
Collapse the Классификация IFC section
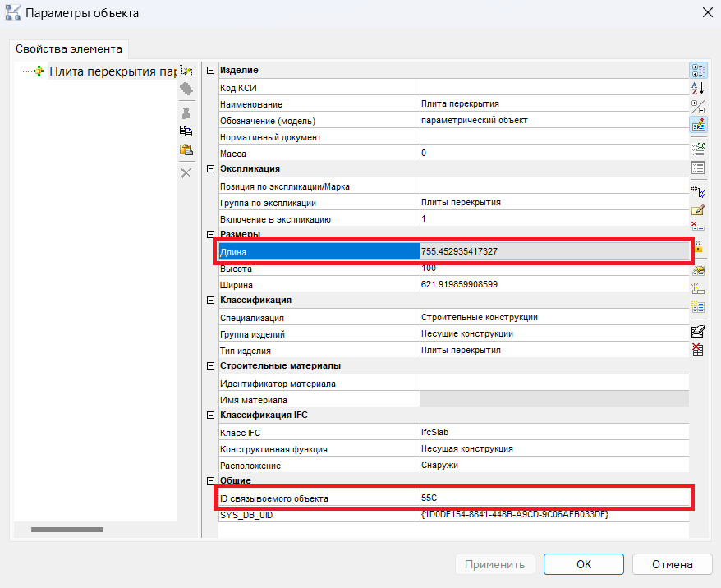210,416
